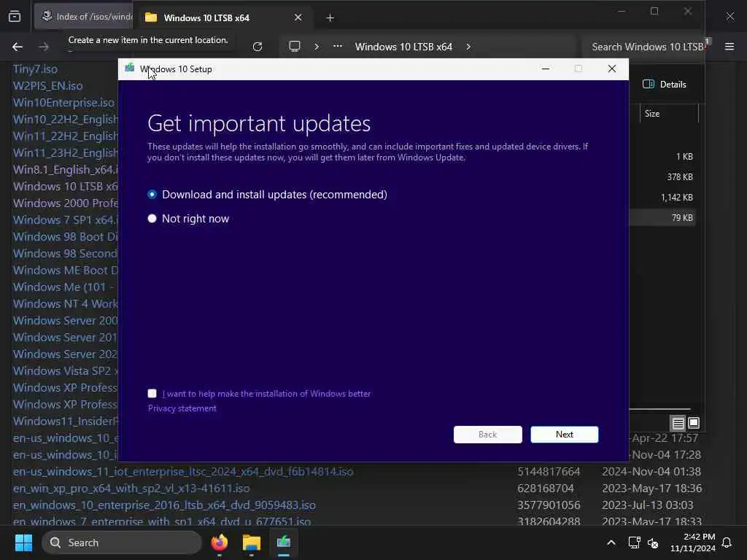
Task: Switch to large thumbnails view icon
Action: click(694, 423)
